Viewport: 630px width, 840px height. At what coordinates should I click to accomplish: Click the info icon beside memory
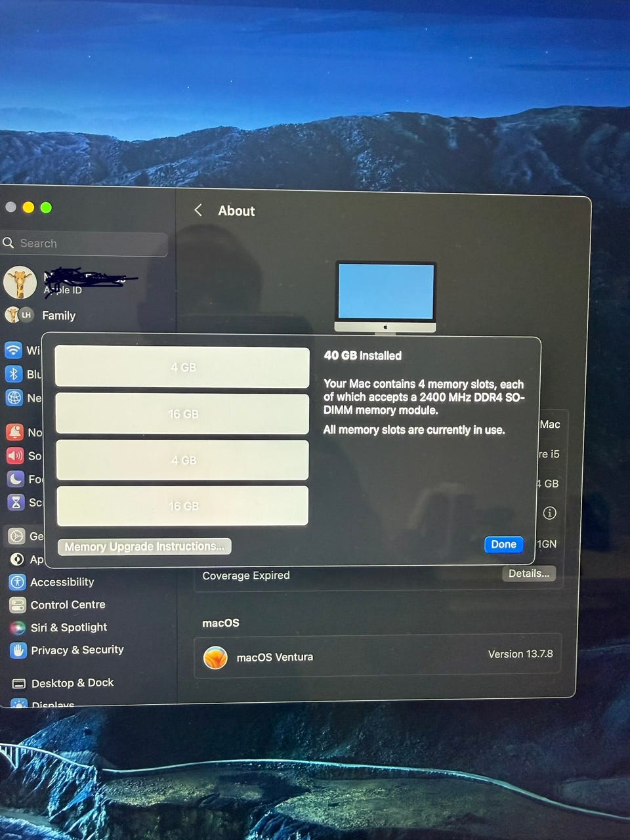click(550, 513)
